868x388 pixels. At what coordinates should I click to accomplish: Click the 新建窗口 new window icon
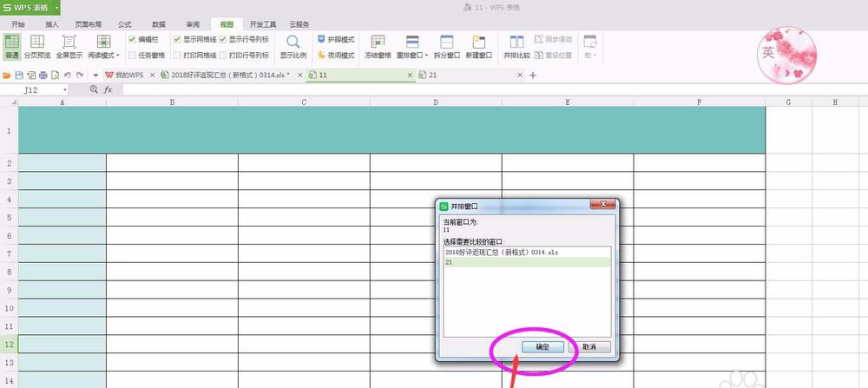(479, 47)
